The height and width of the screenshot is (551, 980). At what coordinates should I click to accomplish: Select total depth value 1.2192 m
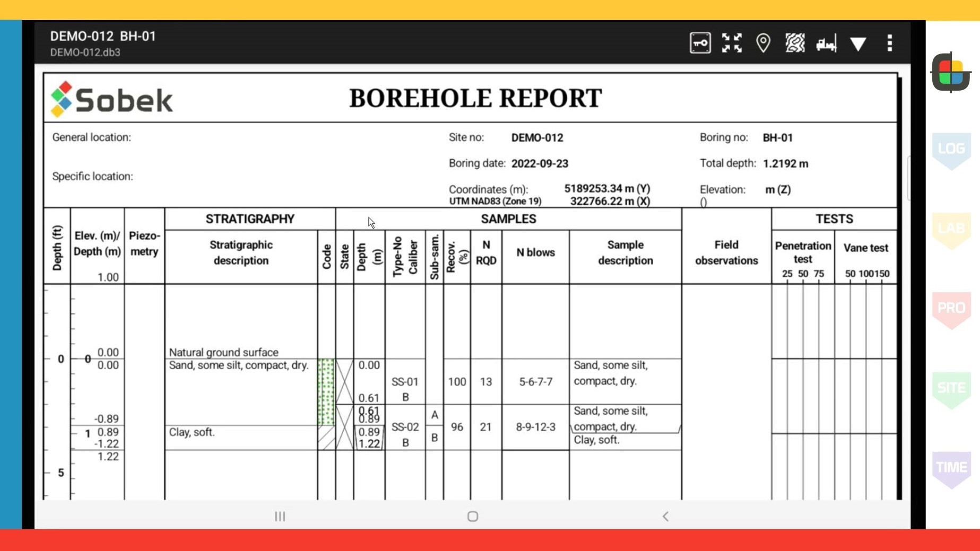click(785, 163)
